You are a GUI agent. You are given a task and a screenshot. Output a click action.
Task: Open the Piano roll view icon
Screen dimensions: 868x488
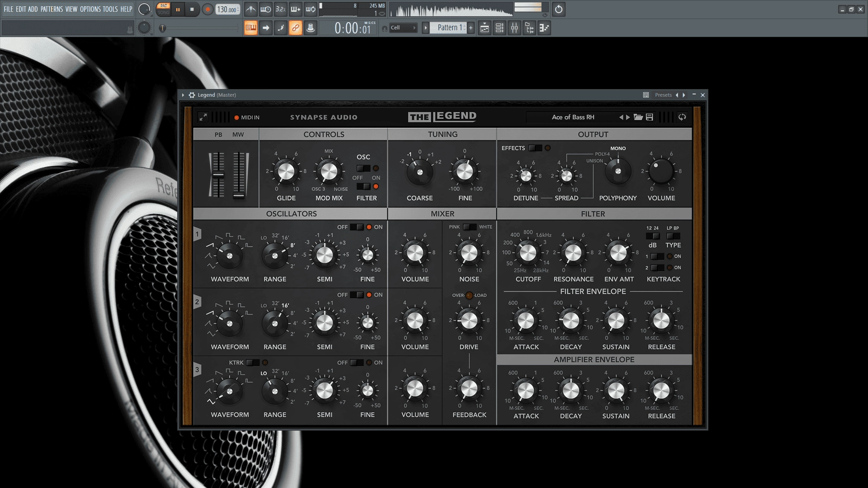[544, 28]
